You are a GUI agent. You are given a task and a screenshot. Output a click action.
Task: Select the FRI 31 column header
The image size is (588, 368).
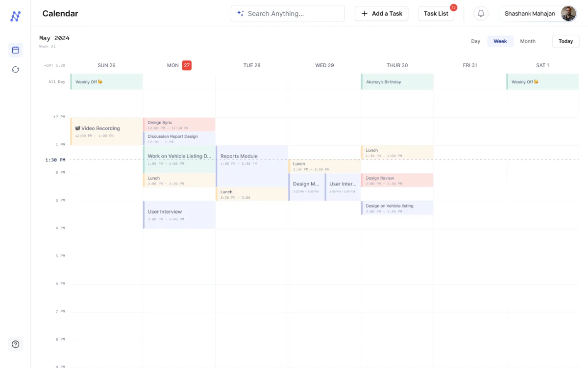(x=470, y=65)
